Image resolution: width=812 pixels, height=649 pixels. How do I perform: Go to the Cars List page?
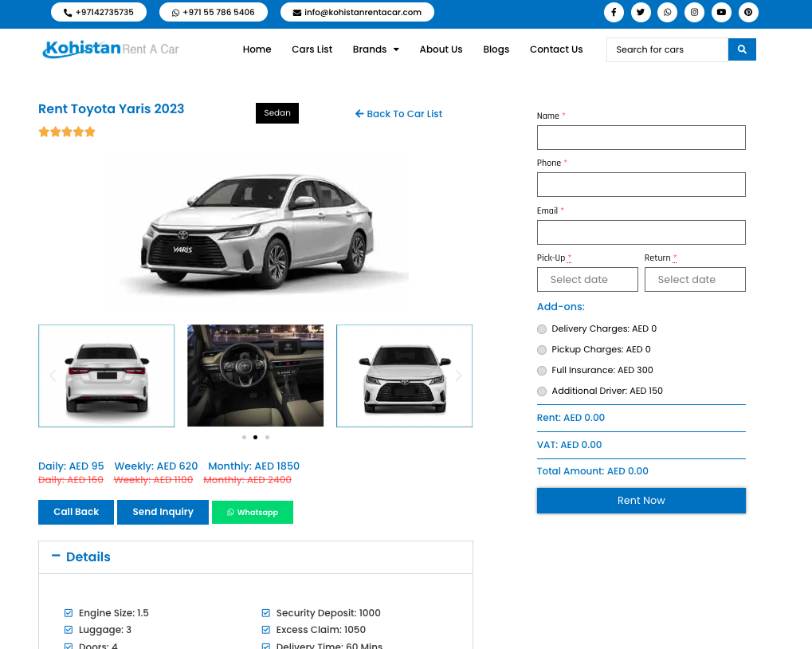click(312, 49)
